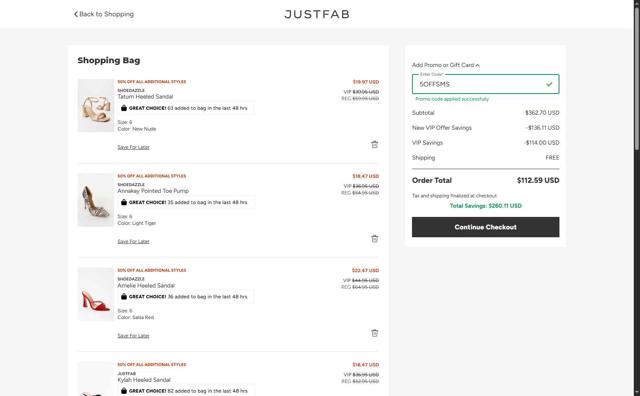
Task: Click Order Total amount $112.59 USD
Action: (x=538, y=180)
